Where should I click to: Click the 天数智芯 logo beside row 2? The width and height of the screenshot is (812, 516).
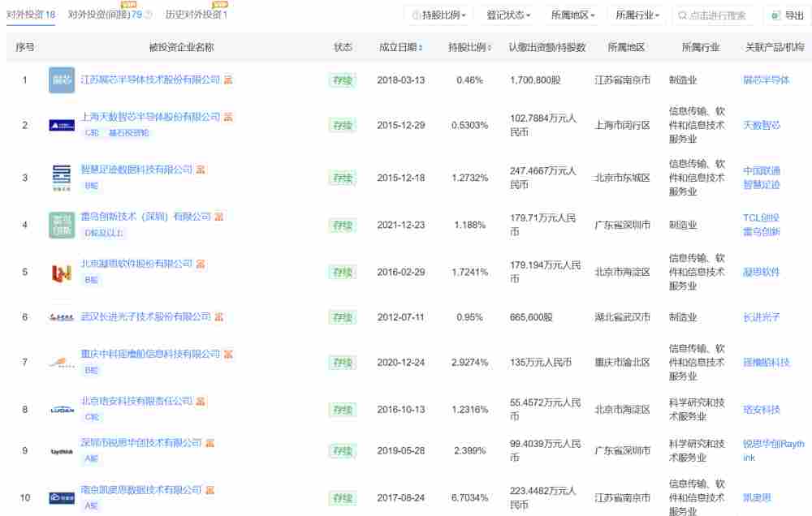[61, 124]
